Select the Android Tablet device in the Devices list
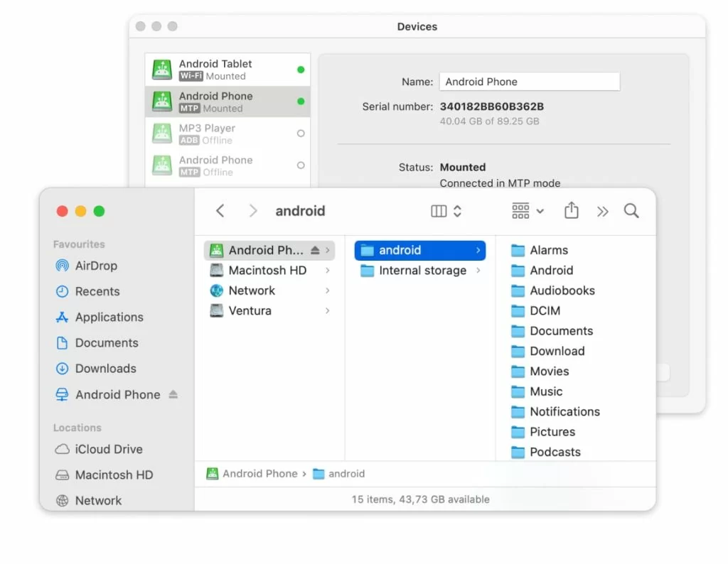Image resolution: width=728 pixels, height=564 pixels. tap(215, 68)
